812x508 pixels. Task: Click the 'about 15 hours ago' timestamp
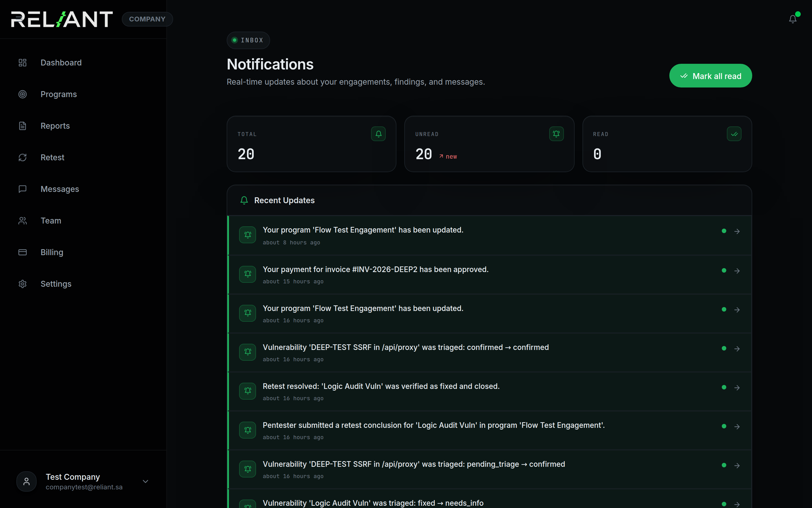point(293,282)
